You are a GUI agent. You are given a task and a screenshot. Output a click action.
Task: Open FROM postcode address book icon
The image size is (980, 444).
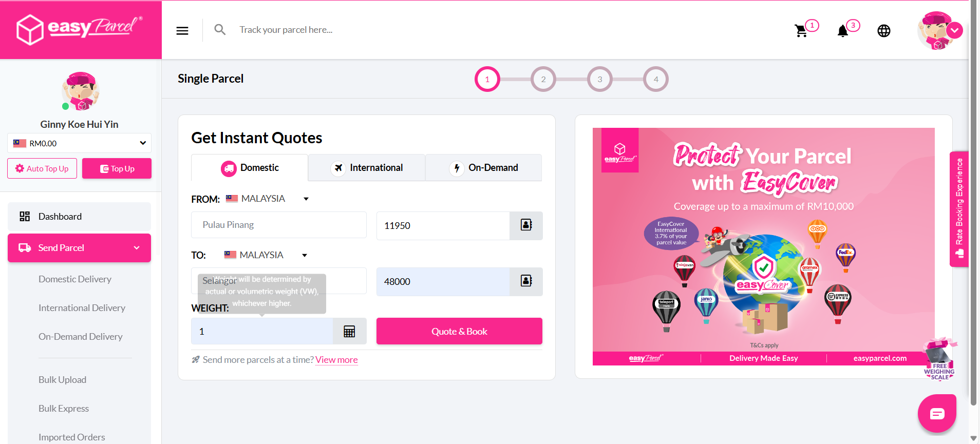[x=526, y=225]
